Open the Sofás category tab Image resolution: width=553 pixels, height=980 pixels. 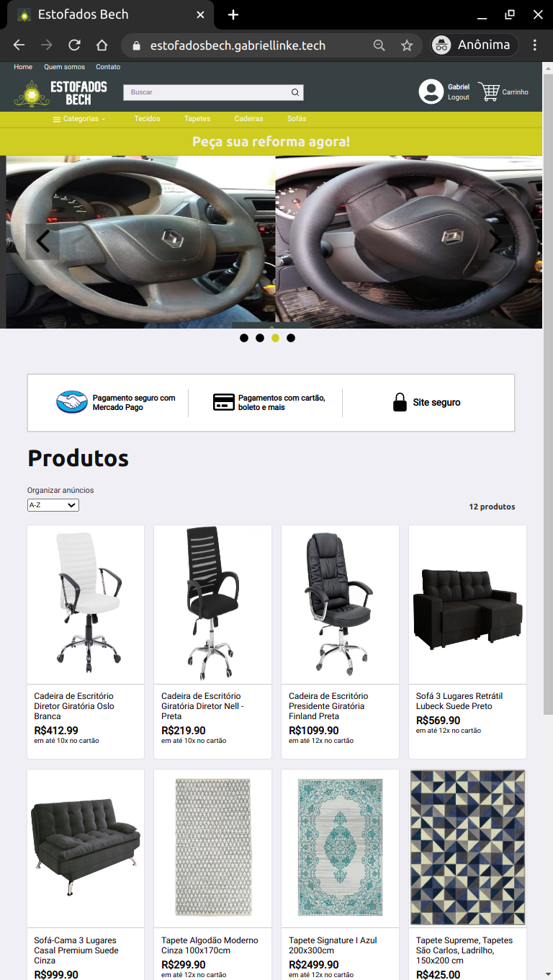pyautogui.click(x=297, y=119)
